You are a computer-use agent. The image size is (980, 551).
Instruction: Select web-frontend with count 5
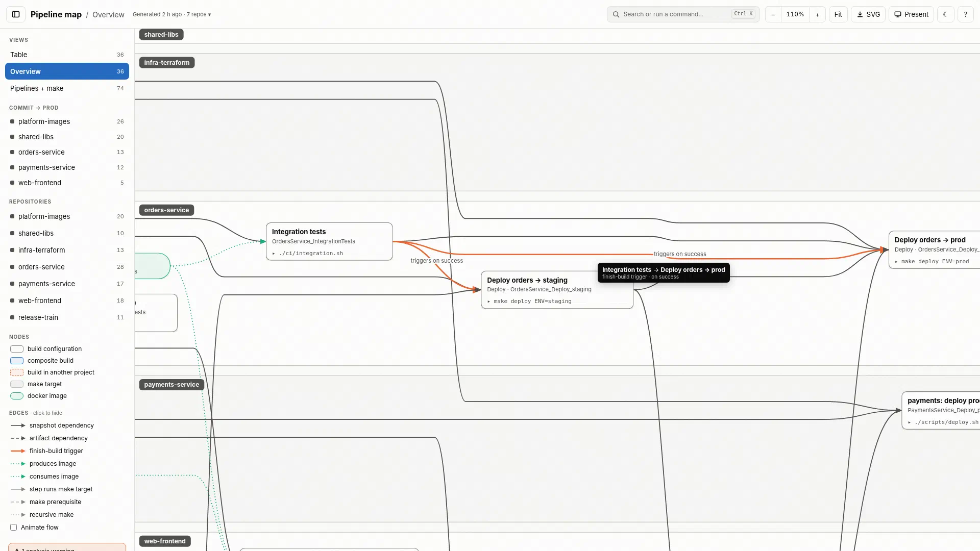tap(67, 183)
